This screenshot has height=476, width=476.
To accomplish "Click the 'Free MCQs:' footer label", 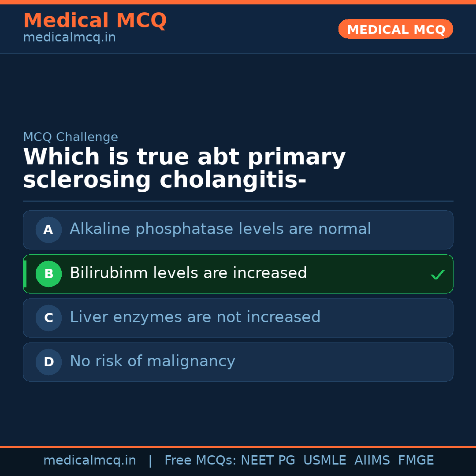I will (201, 461).
